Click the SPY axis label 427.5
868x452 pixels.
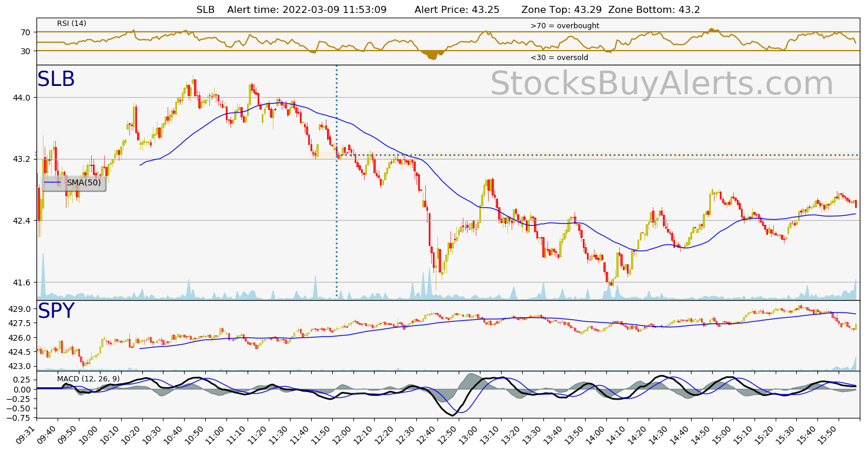(x=20, y=324)
